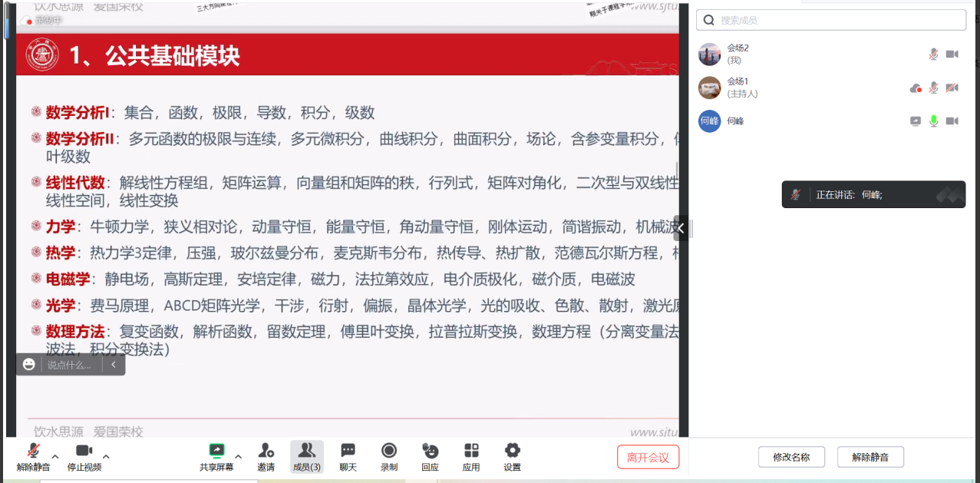Start recording with the 录制 icon
The height and width of the screenshot is (483, 980).
click(389, 456)
